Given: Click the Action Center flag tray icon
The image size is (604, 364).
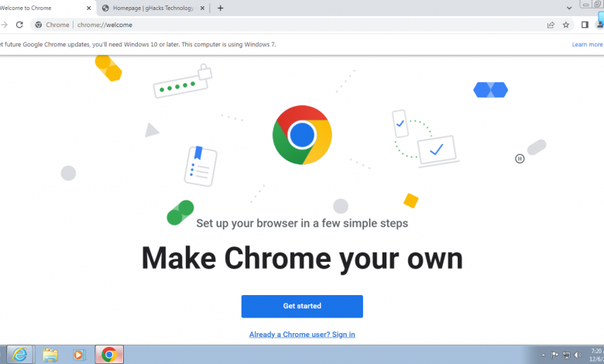Looking at the screenshot, I should point(554,355).
